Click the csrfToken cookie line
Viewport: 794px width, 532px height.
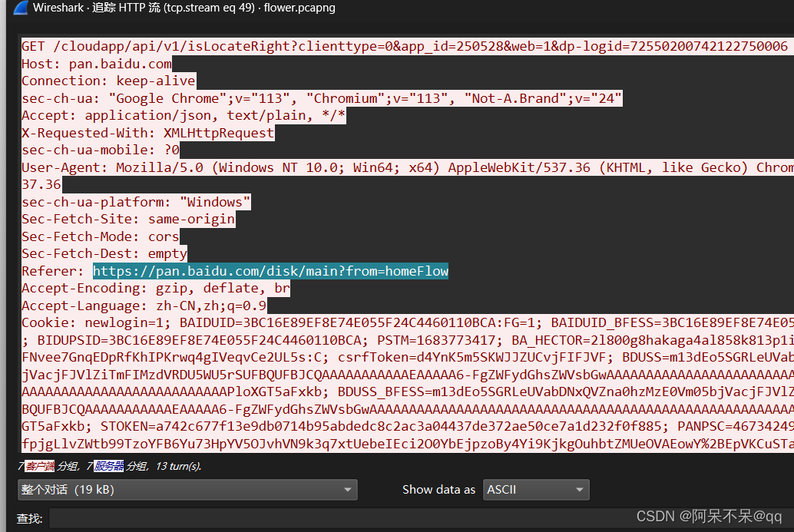(407, 358)
